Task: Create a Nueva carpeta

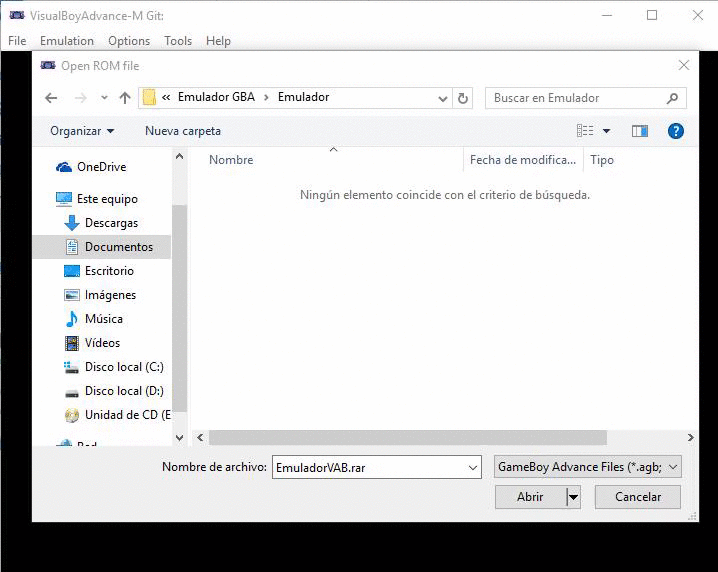Action: coord(183,131)
